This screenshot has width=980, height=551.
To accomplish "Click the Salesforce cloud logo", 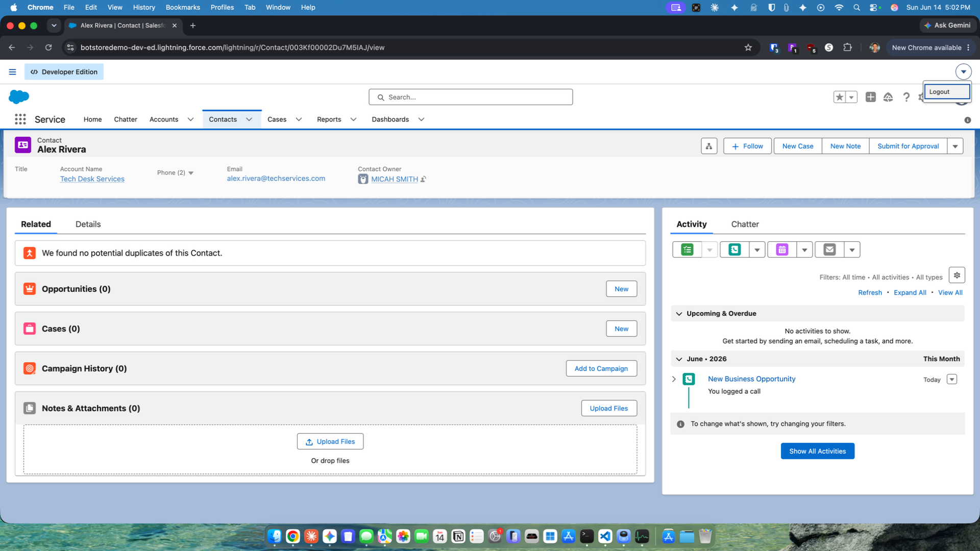I will pos(19,96).
